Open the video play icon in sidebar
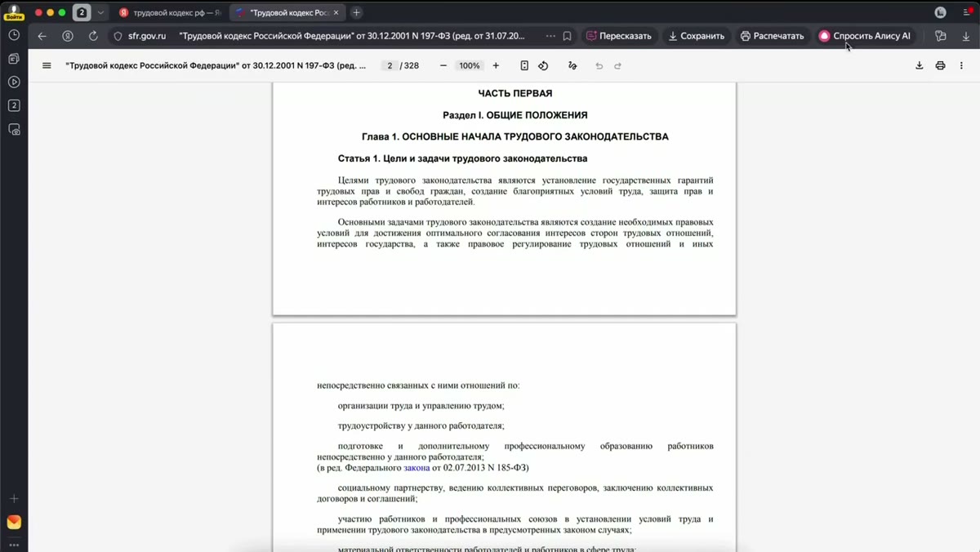The height and width of the screenshot is (552, 980). [x=14, y=82]
